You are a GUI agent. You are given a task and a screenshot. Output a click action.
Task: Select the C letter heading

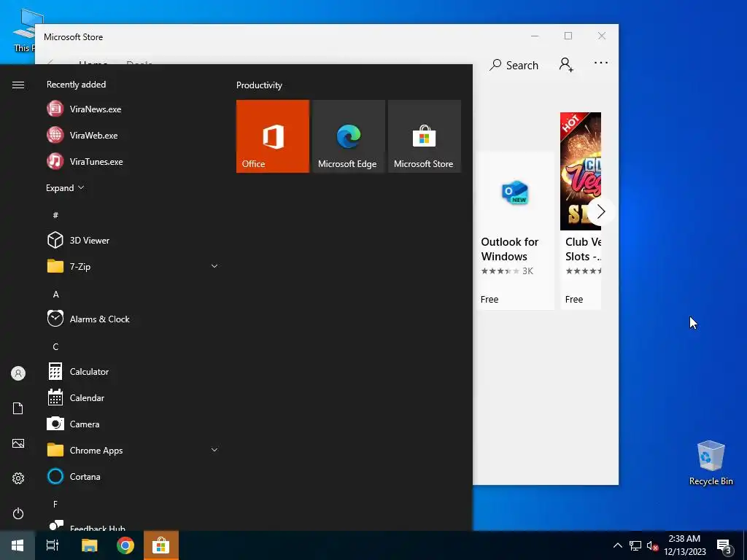point(55,346)
